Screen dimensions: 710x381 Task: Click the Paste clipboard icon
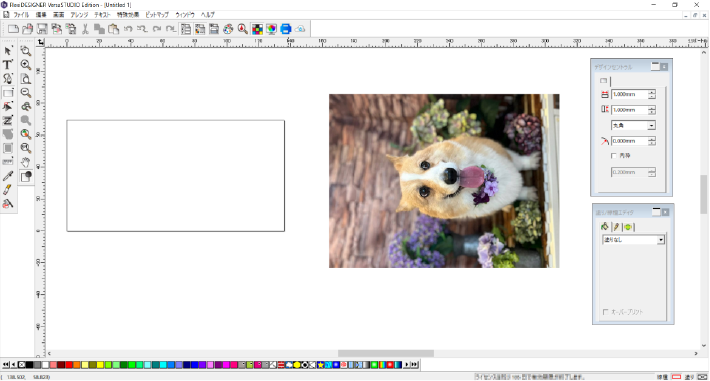point(113,29)
